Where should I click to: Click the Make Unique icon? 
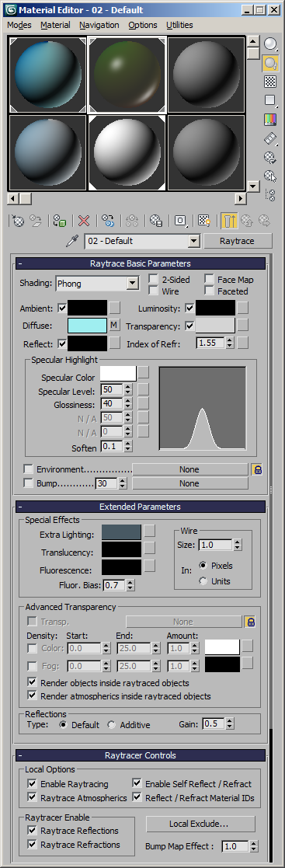click(132, 221)
